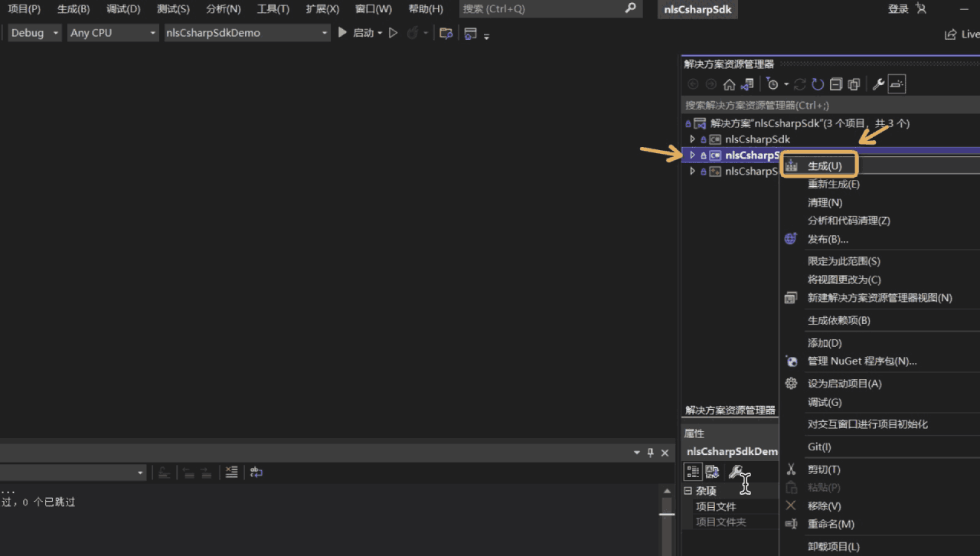Screen dimensions: 980x556
Task: Clear All icon in output toolbar
Action: click(x=232, y=473)
